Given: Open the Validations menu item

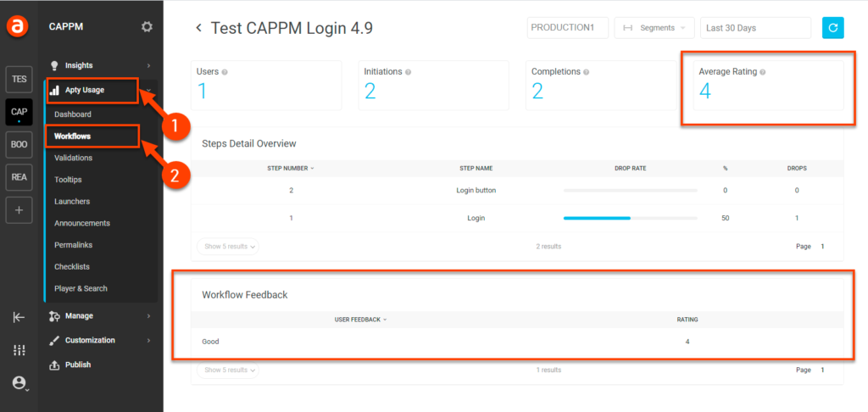Looking at the screenshot, I should point(73,158).
